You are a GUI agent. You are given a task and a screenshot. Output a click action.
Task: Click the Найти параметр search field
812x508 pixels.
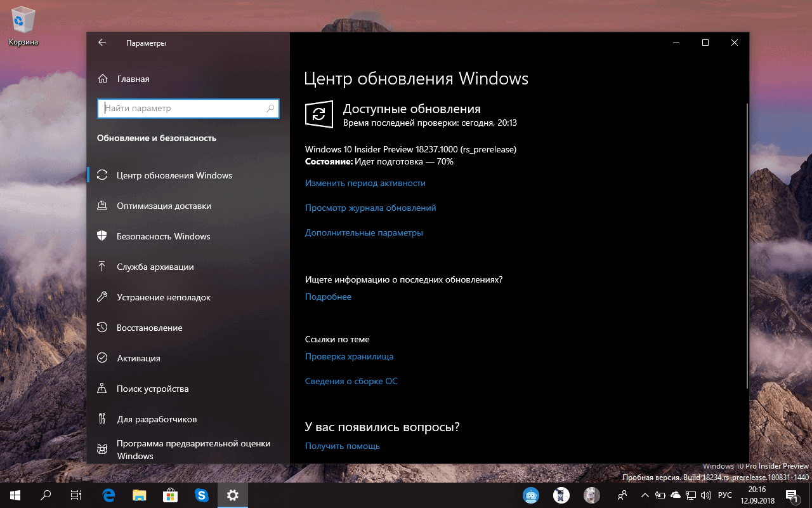188,108
